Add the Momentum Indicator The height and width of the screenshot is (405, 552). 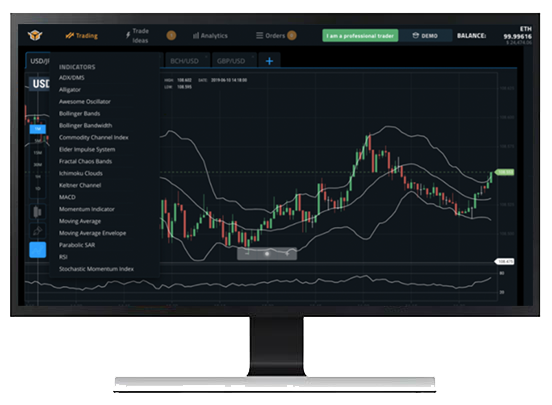tap(87, 209)
